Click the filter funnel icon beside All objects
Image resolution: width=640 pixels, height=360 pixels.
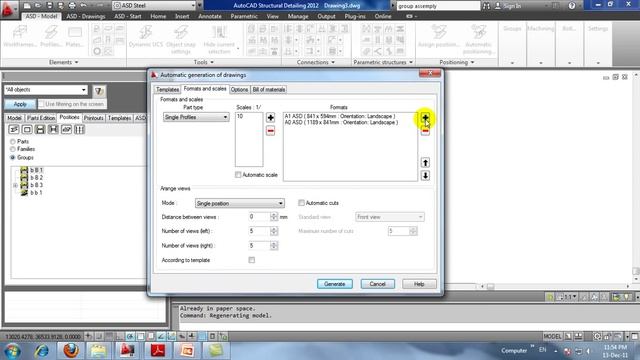[x=99, y=91]
